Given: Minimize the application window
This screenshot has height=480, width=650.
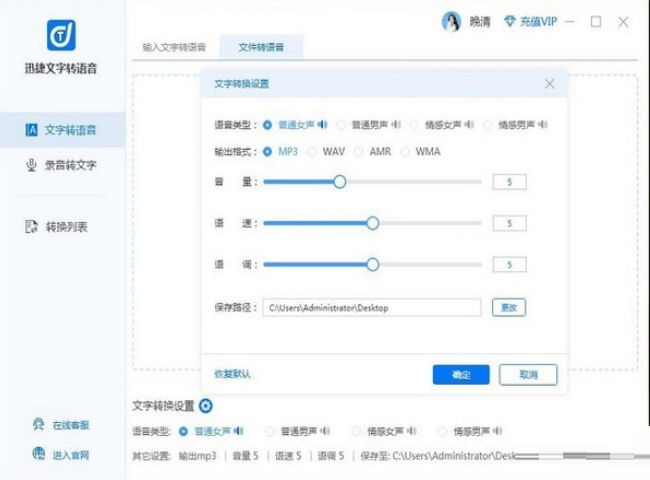Looking at the screenshot, I should (x=570, y=22).
